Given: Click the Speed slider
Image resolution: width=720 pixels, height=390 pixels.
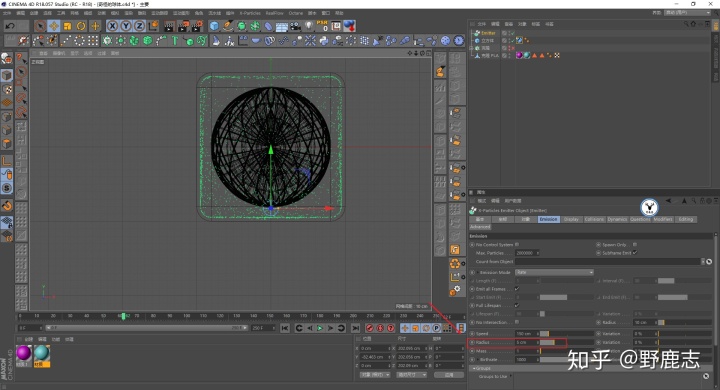Looking at the screenshot, I should click(x=567, y=333).
